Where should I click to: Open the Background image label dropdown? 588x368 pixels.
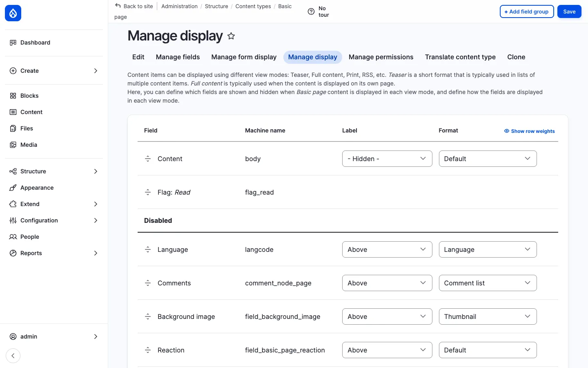coord(387,316)
